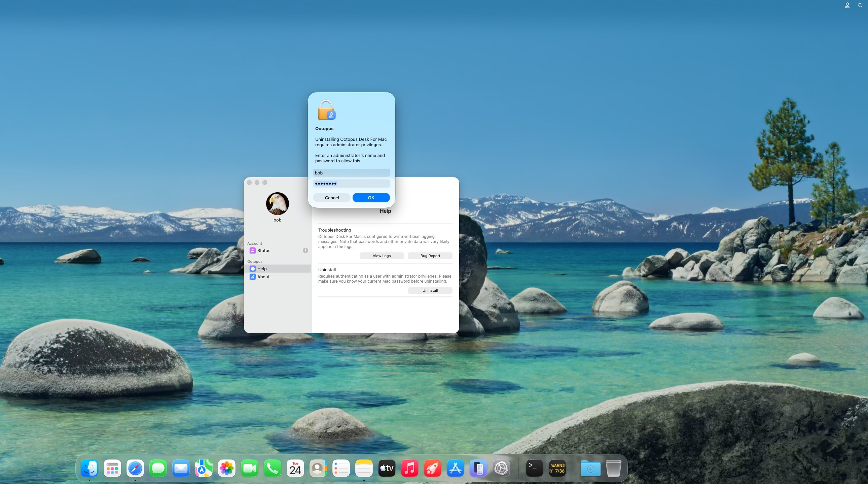This screenshot has height=484, width=868.
Task: Open System Settings from the Dock
Action: 501,468
